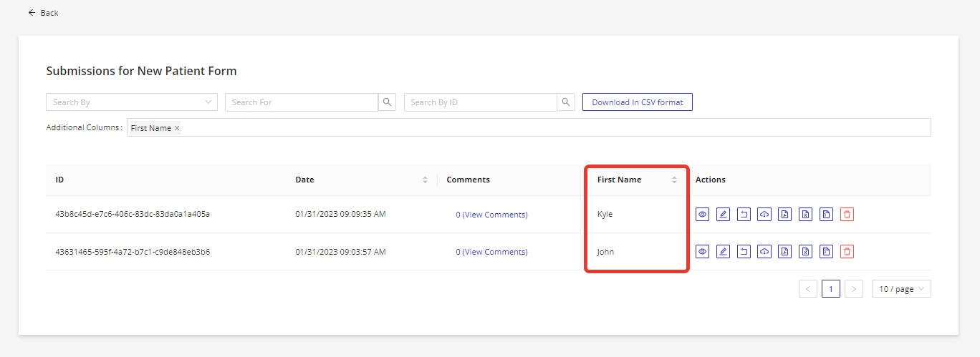The image size is (980, 357).
Task: View Kyle's submission with the eye icon
Action: pos(702,215)
